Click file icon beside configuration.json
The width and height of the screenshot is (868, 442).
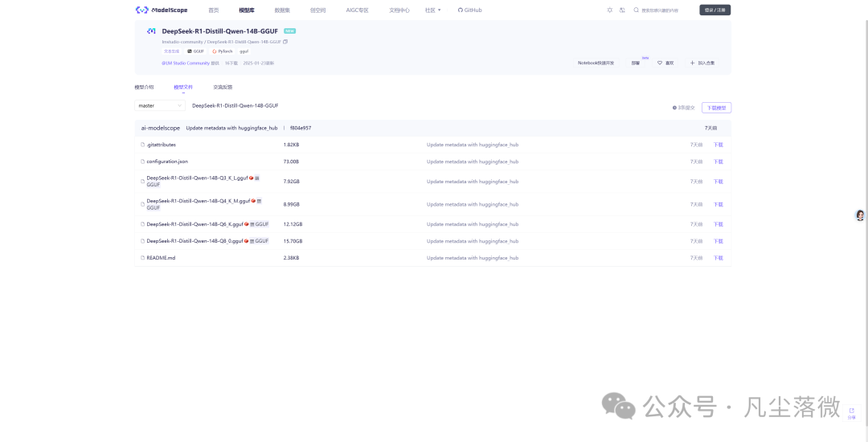coord(142,162)
